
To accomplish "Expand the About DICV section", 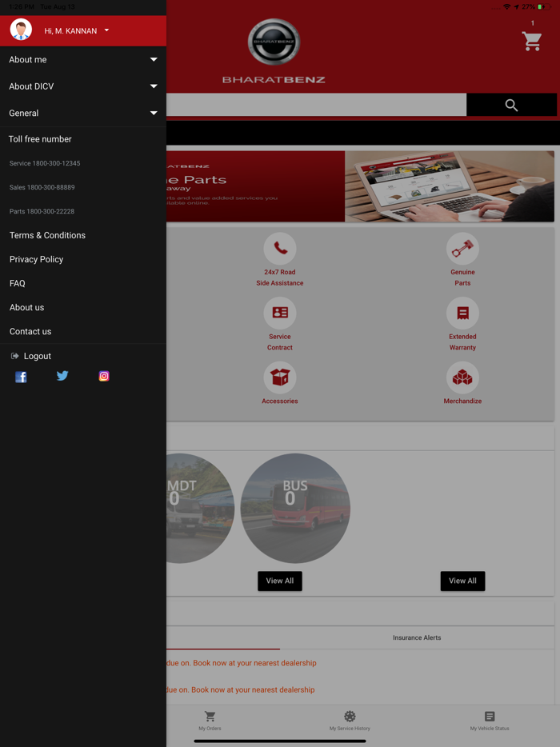I will pyautogui.click(x=83, y=86).
